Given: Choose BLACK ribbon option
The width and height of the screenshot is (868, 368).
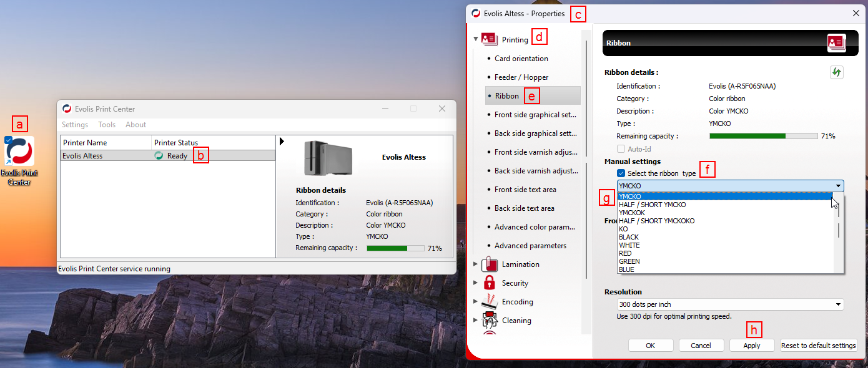Looking at the screenshot, I should pyautogui.click(x=725, y=237).
